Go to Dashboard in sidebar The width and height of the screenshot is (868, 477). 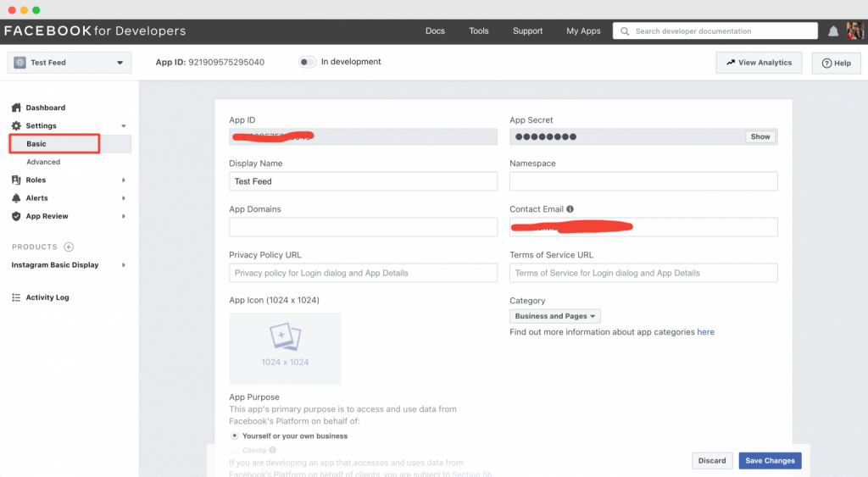(46, 108)
